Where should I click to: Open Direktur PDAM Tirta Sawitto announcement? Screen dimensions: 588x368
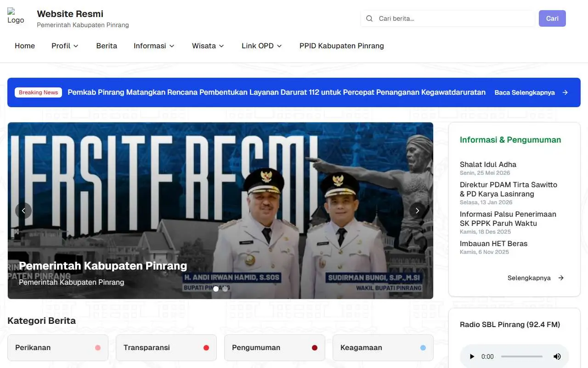point(509,189)
